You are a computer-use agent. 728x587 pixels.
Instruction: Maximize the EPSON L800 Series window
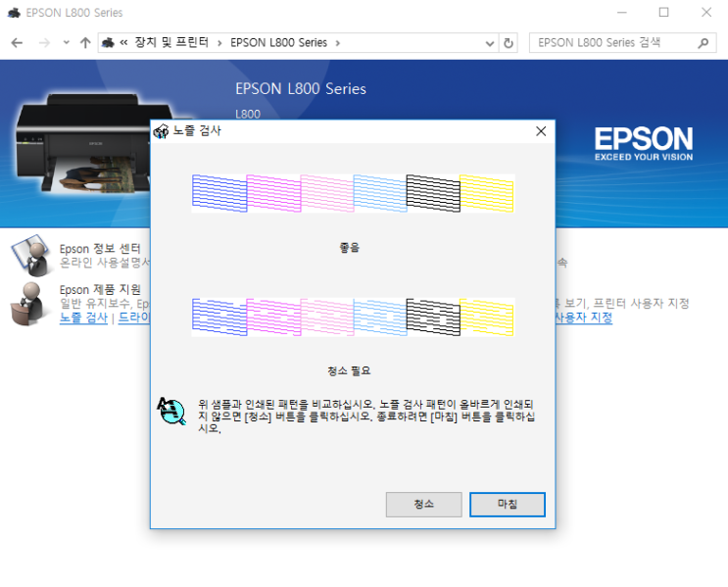tap(664, 13)
